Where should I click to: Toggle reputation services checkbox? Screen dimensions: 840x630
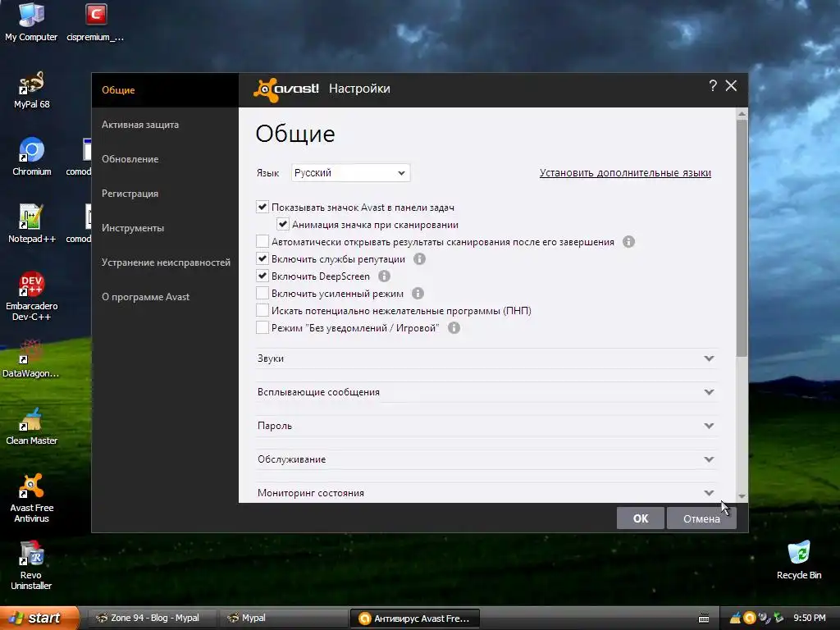click(x=262, y=258)
